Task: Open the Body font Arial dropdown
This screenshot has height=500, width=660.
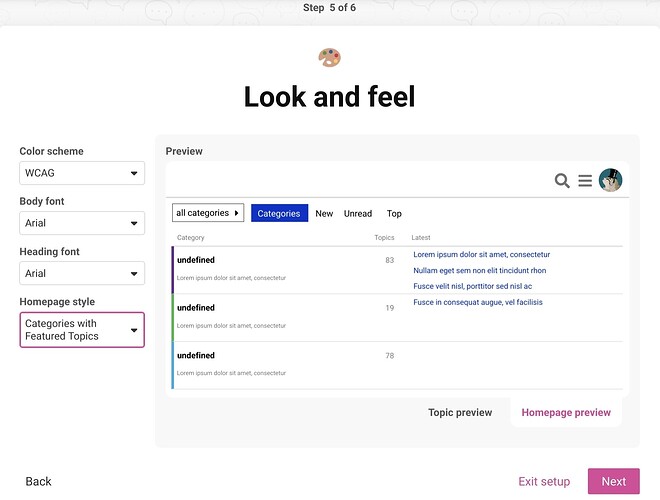Action: [x=82, y=223]
